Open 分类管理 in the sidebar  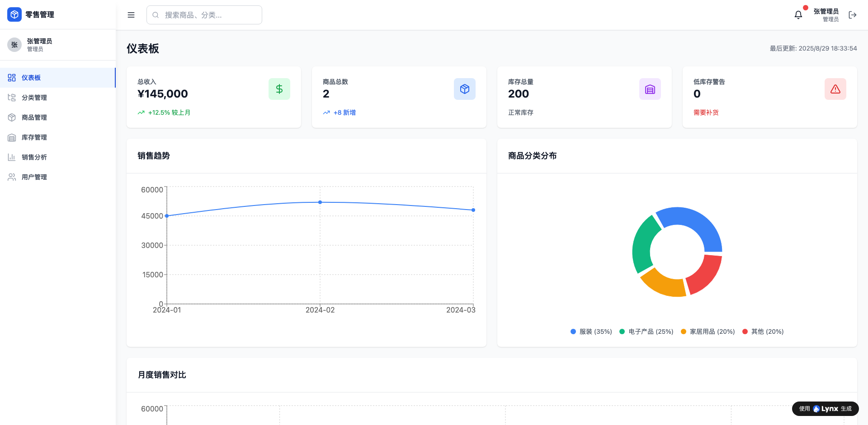point(34,98)
